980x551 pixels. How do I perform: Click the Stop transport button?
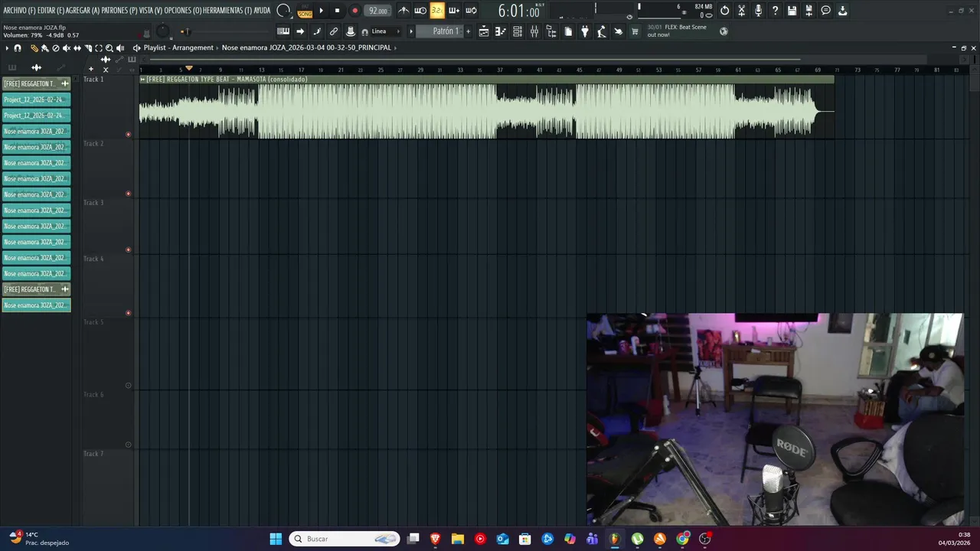coord(337,11)
